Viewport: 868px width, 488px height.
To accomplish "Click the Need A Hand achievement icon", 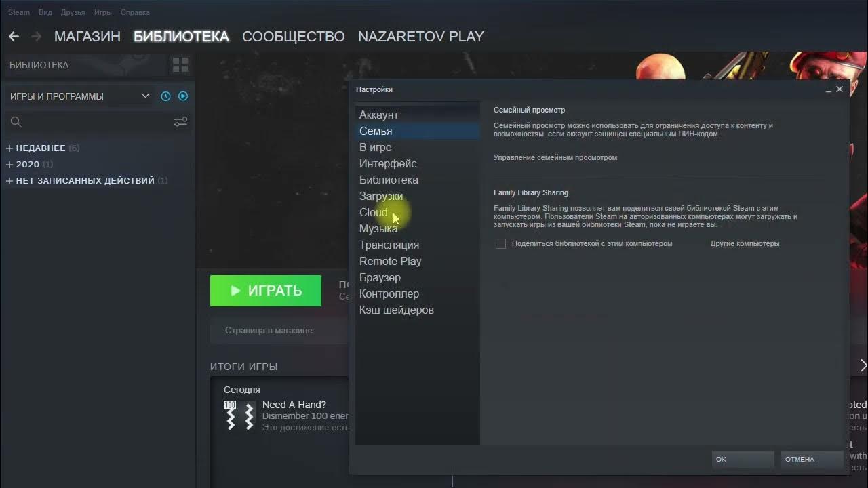I will (x=239, y=415).
